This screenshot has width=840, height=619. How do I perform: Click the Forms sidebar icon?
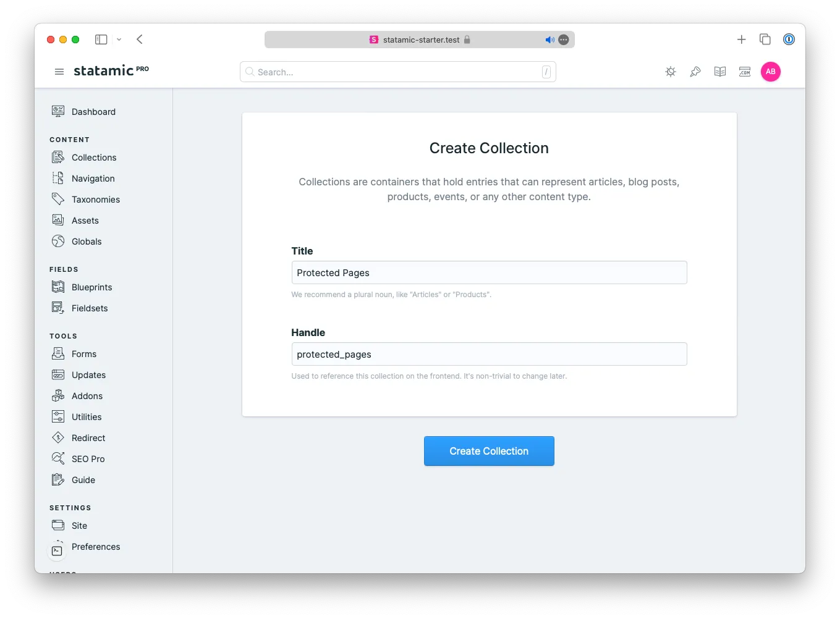pos(58,353)
